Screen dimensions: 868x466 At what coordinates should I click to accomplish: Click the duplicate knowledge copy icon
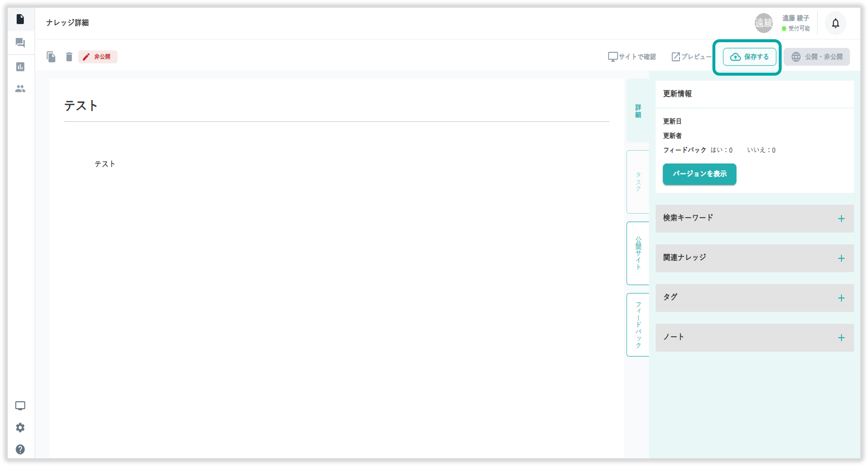51,57
